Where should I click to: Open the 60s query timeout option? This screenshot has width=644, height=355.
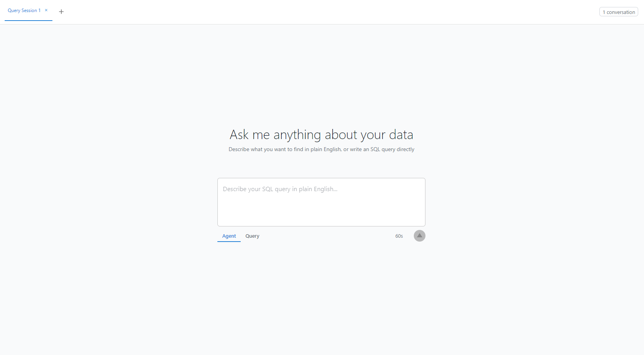click(x=399, y=236)
